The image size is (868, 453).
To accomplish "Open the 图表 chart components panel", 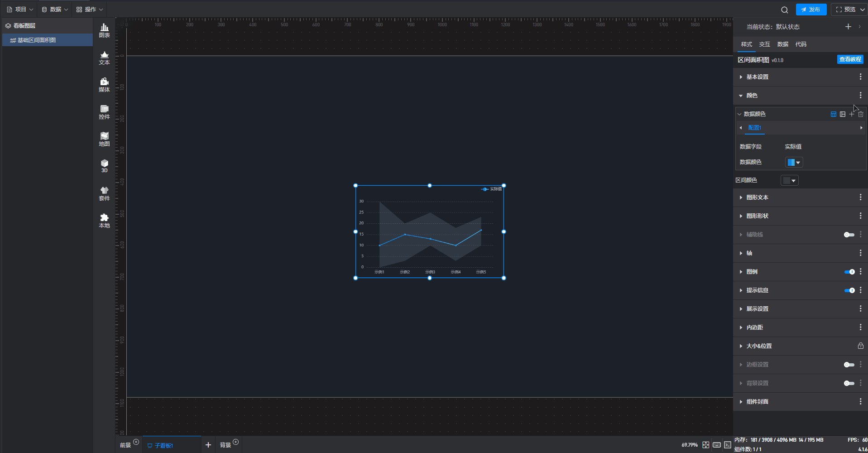I will click(x=104, y=30).
